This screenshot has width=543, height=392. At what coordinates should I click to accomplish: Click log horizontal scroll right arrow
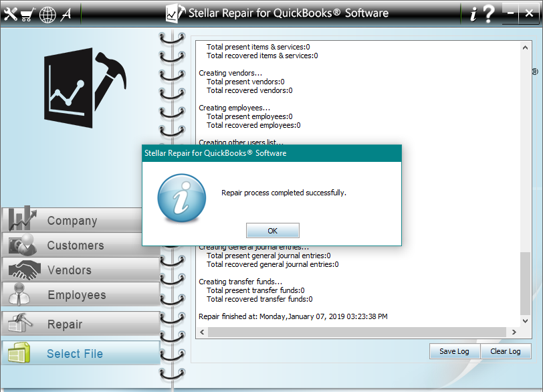514,332
